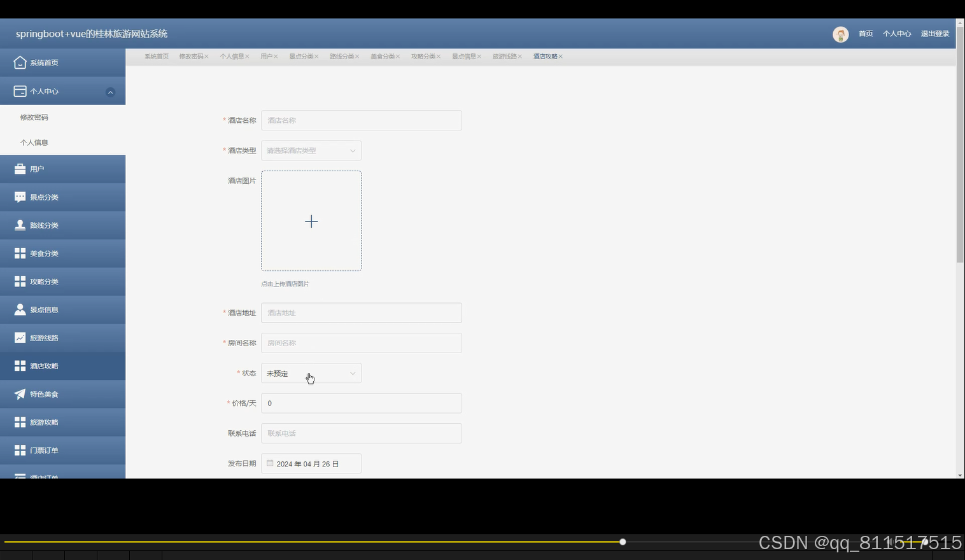
Task: Click 退出登录 in the top bar
Action: coord(934,34)
